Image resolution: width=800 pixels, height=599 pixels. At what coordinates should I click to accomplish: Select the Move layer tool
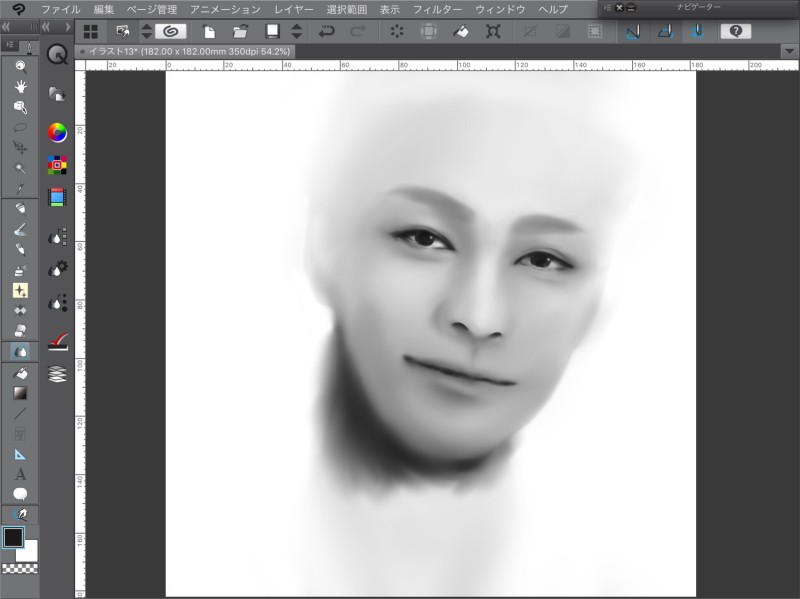tap(20, 147)
